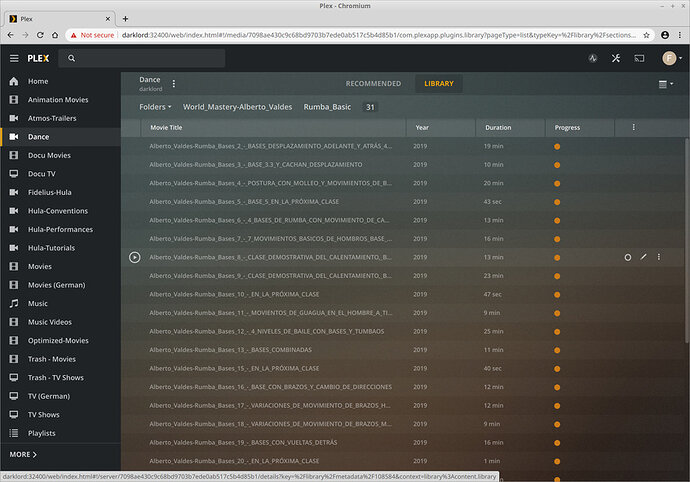Click unplayed dot for Rumba_Bases_16
The image size is (690, 482).
pyautogui.click(x=557, y=387)
